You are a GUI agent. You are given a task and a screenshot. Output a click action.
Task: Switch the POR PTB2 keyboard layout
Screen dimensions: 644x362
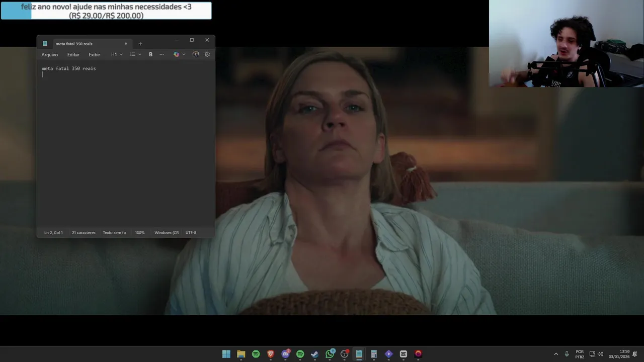click(580, 354)
